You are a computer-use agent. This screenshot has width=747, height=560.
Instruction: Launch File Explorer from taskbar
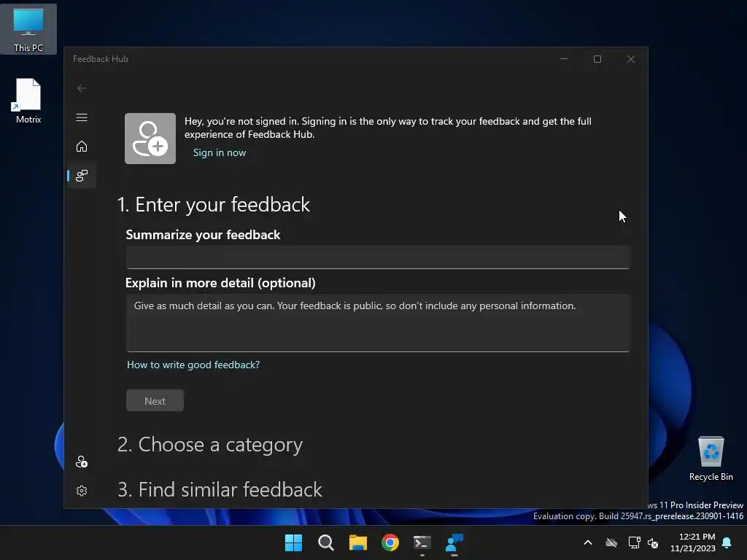pos(357,542)
